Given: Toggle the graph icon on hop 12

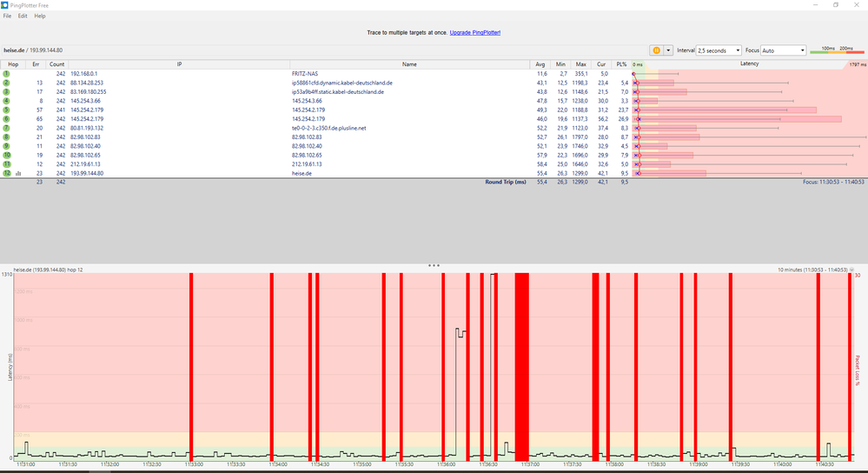Looking at the screenshot, I should point(17,173).
